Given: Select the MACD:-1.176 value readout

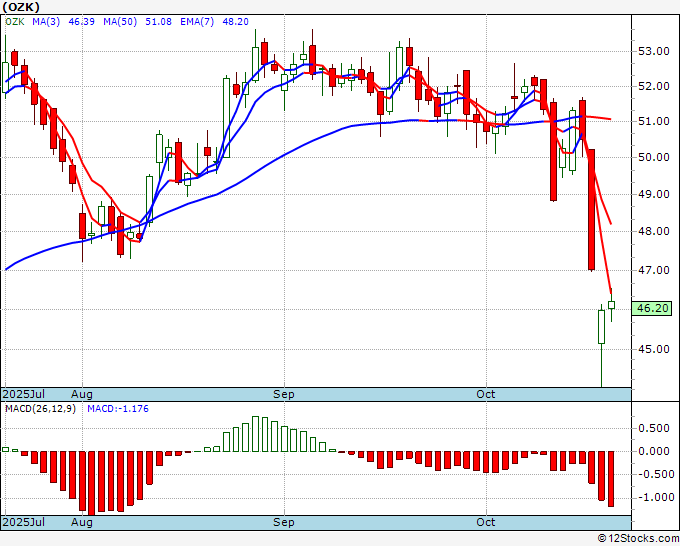Looking at the screenshot, I should point(118,409).
